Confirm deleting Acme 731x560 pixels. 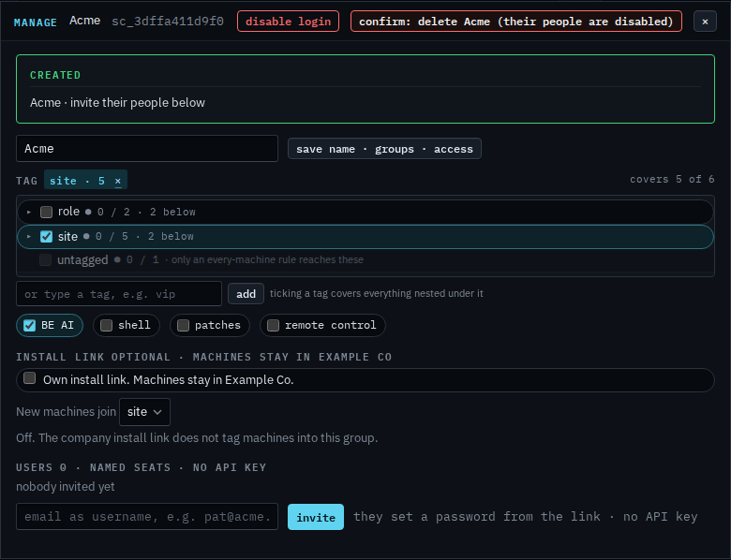coord(516,22)
